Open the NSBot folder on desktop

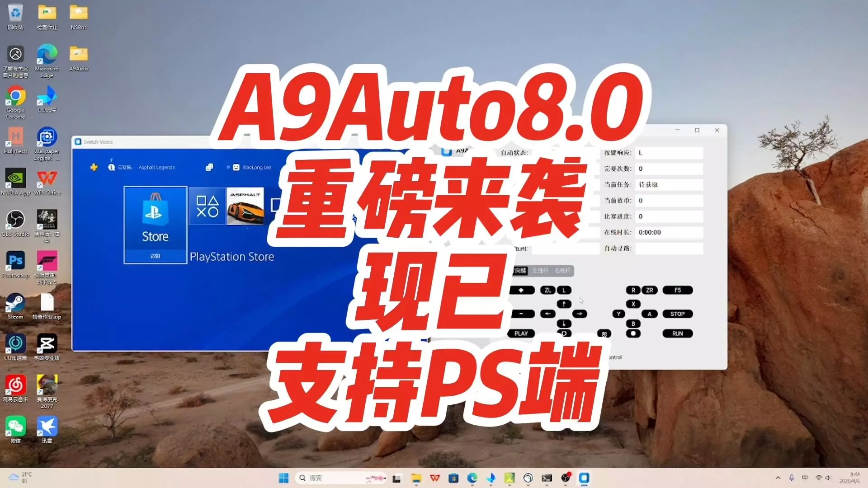click(78, 16)
